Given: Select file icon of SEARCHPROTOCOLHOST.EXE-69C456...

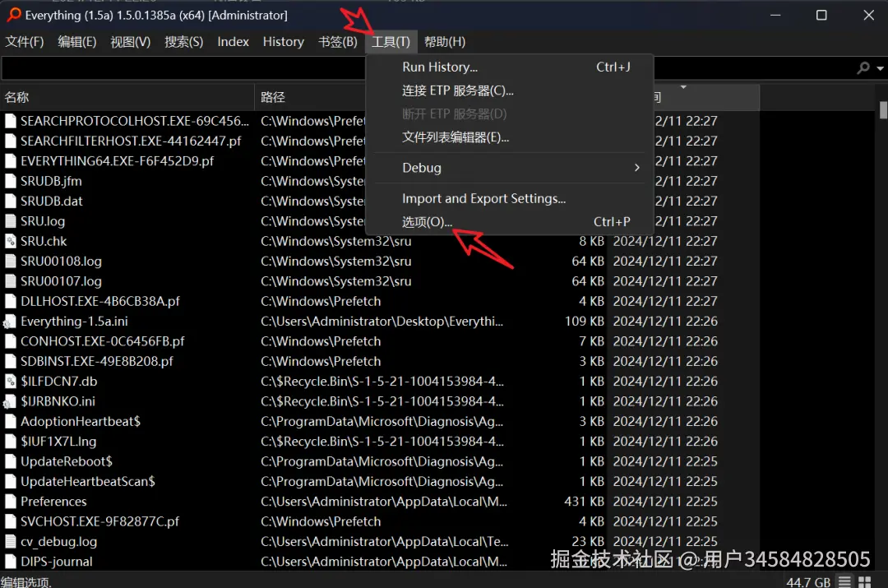Looking at the screenshot, I should pyautogui.click(x=10, y=121).
